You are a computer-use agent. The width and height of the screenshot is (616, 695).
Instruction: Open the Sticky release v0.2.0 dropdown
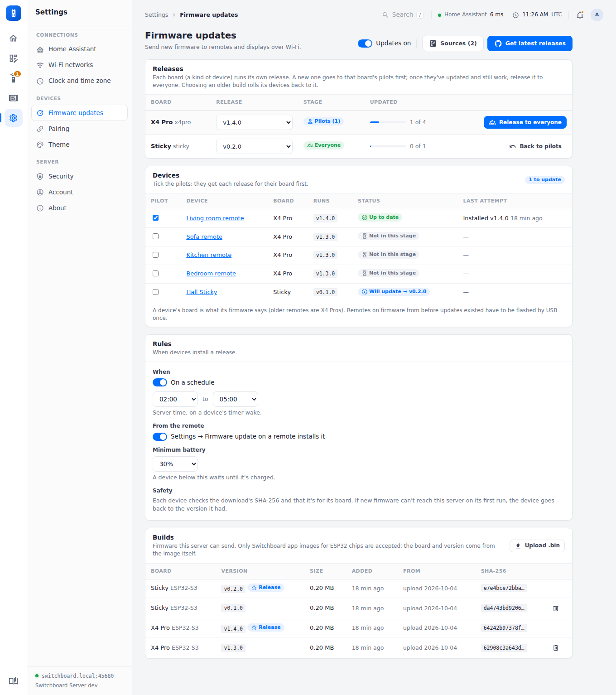click(254, 146)
